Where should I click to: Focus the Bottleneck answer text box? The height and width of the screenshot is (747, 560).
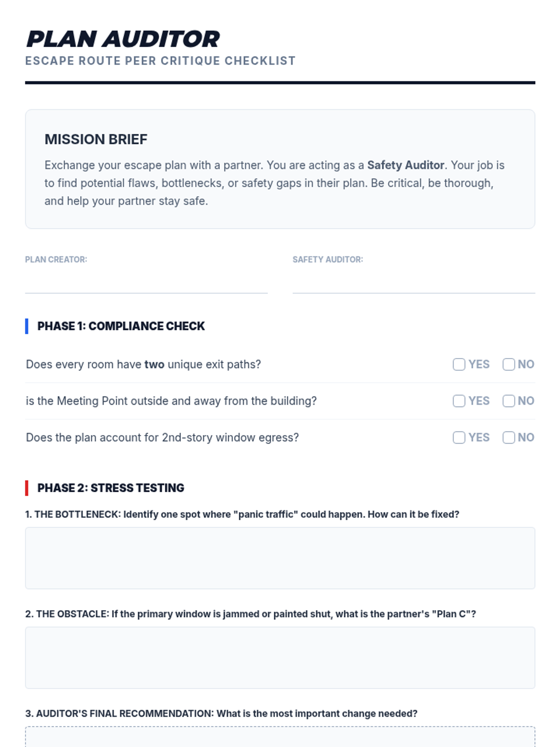(280, 558)
